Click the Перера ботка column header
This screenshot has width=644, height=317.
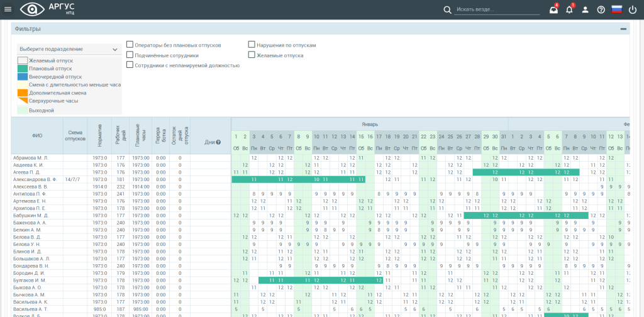160,135
